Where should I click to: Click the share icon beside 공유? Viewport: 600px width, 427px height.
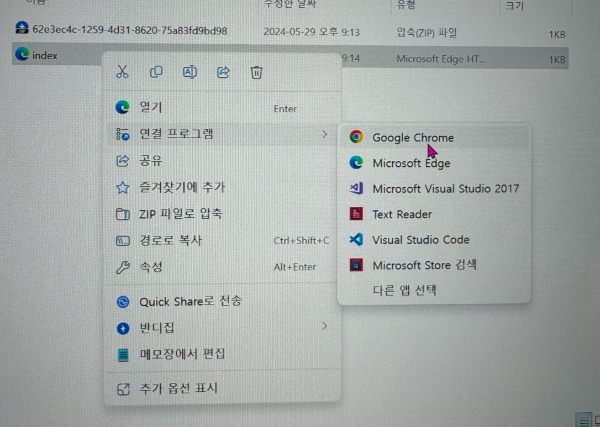(x=122, y=161)
